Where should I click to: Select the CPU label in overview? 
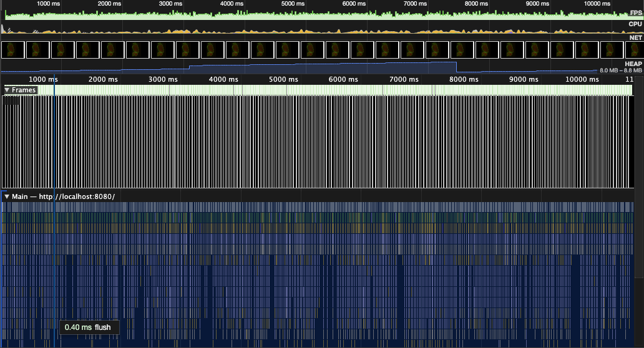(635, 24)
